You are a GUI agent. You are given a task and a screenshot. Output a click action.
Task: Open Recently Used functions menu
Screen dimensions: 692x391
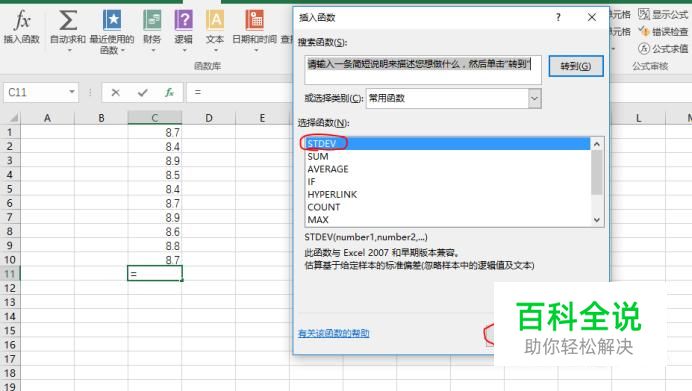pos(112,32)
